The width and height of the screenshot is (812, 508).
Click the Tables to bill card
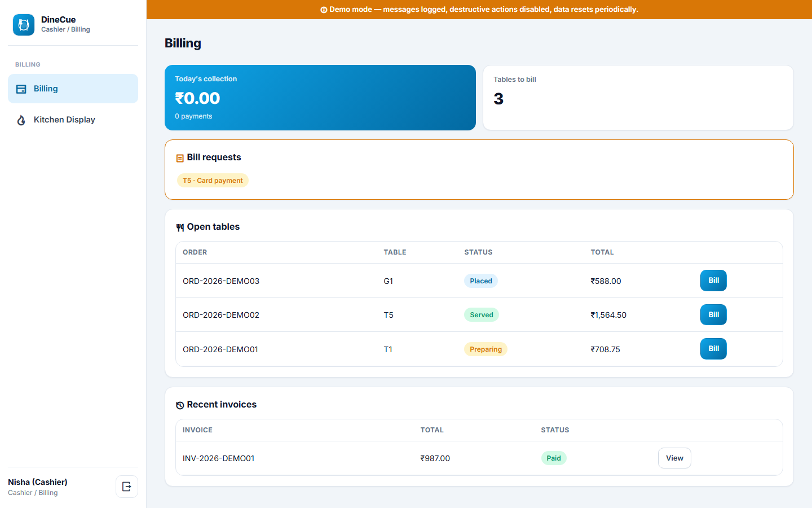click(638, 98)
